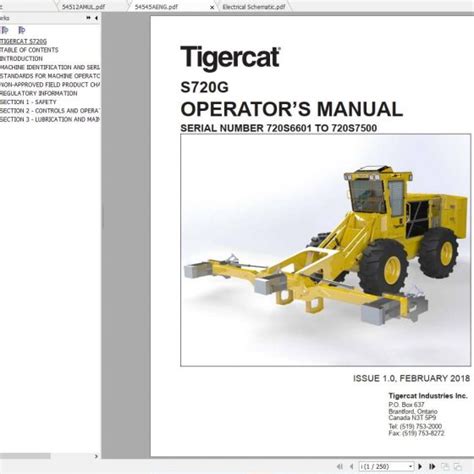Open the TIGERCAT S720G bookmark
Screen dimensions: 474x474
tap(23, 41)
